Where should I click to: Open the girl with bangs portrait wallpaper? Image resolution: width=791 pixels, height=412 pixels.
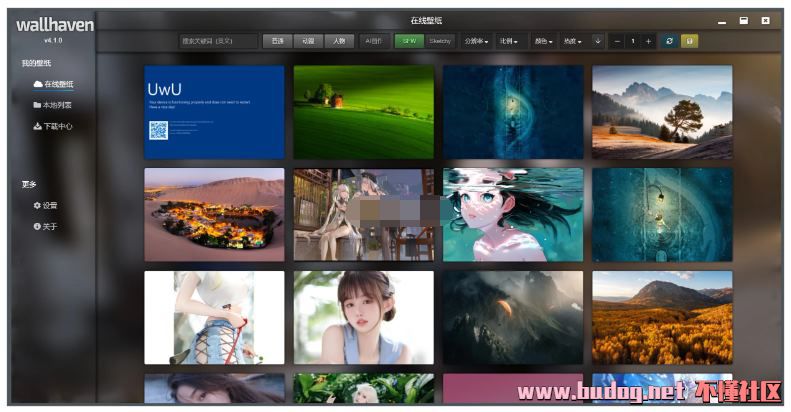click(364, 318)
